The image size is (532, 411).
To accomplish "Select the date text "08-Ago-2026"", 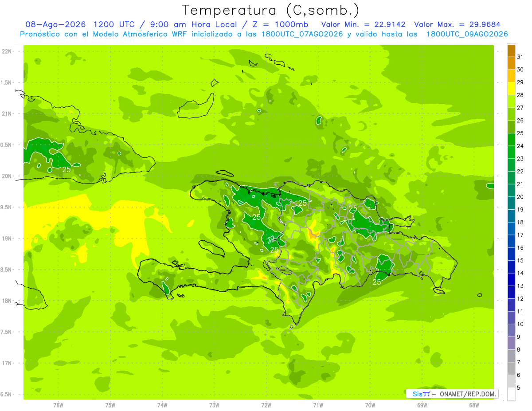I will [x=55, y=24].
